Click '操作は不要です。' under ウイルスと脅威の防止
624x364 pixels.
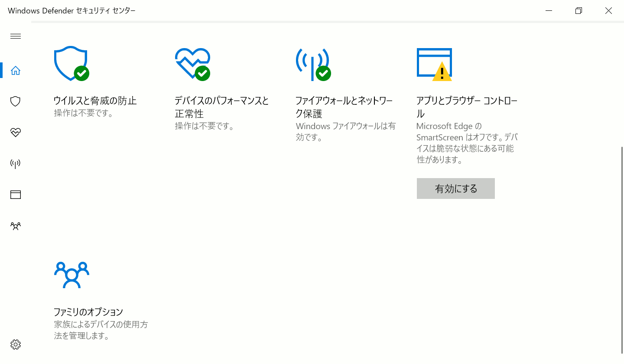(84, 114)
